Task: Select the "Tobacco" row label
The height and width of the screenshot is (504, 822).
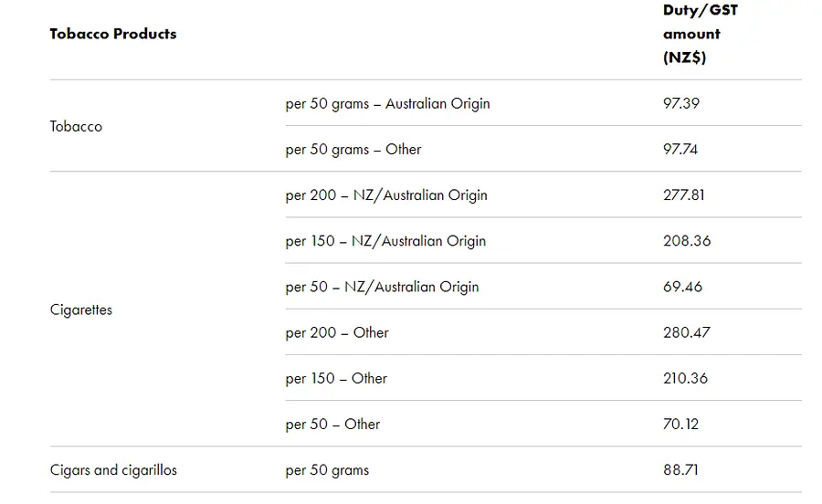Action: (x=76, y=126)
